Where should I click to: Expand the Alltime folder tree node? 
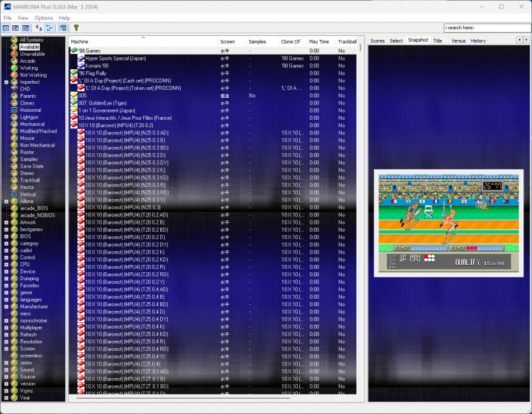point(6,202)
